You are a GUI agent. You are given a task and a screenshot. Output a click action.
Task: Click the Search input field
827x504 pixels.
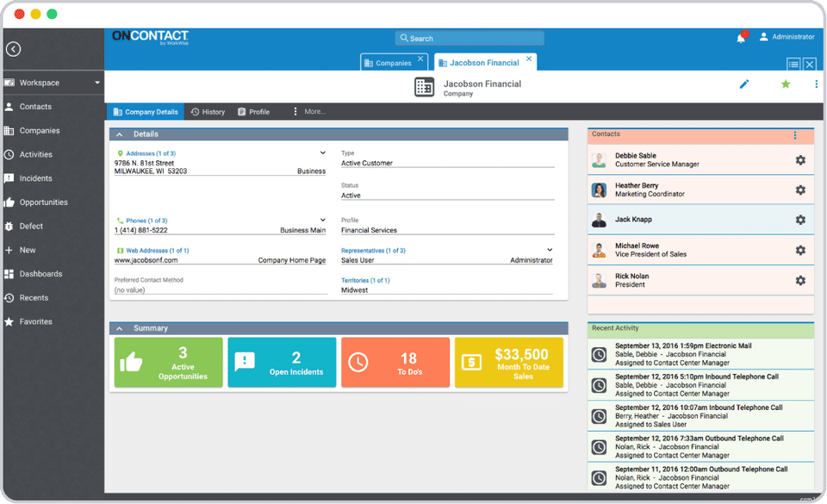point(469,39)
